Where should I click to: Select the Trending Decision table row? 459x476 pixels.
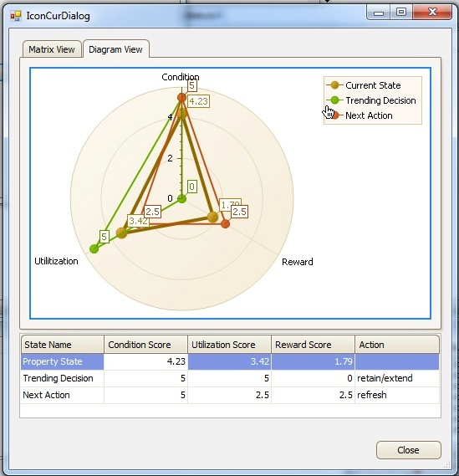tap(230, 378)
